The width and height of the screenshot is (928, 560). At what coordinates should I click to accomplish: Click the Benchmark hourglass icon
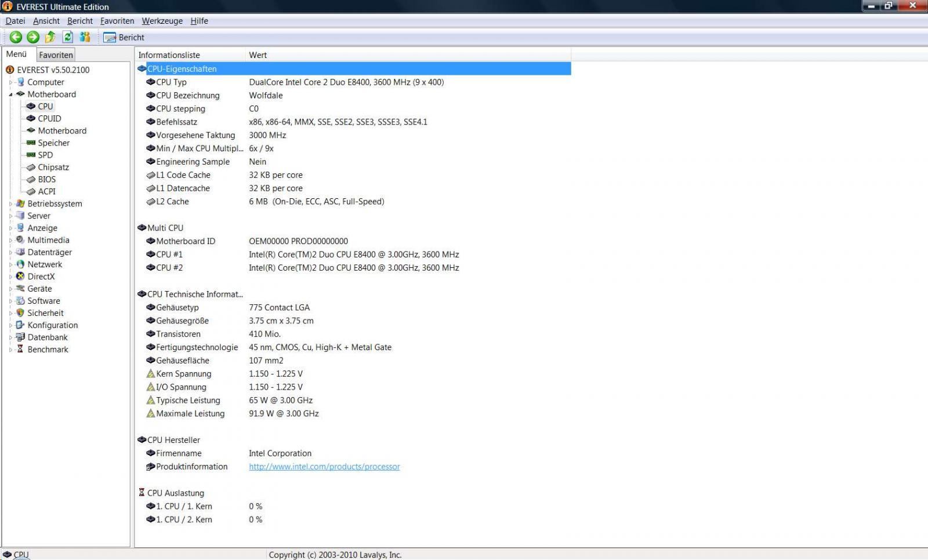click(x=21, y=350)
